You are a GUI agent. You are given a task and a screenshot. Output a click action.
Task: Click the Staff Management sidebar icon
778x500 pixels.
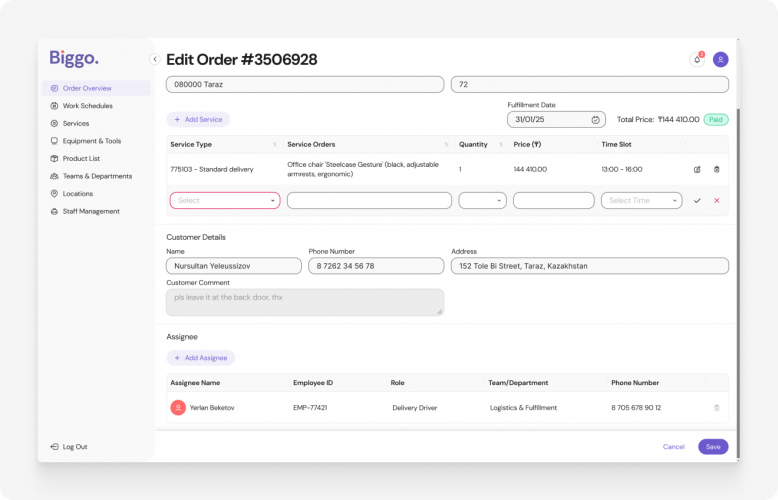pos(54,211)
